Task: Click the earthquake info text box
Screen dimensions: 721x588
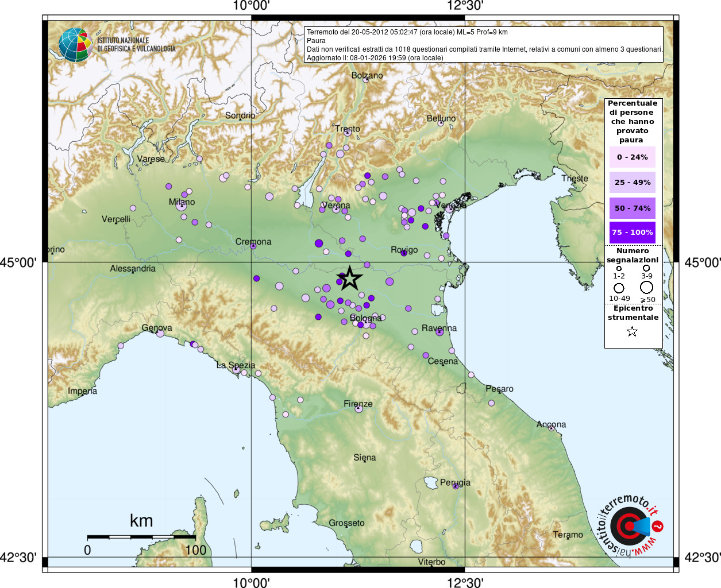Action: 484,45
